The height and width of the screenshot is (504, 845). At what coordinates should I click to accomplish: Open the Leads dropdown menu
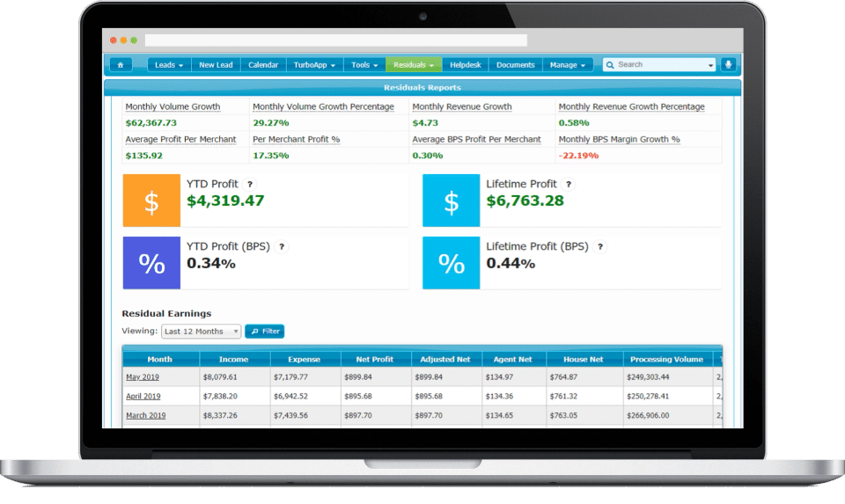pyautogui.click(x=169, y=64)
